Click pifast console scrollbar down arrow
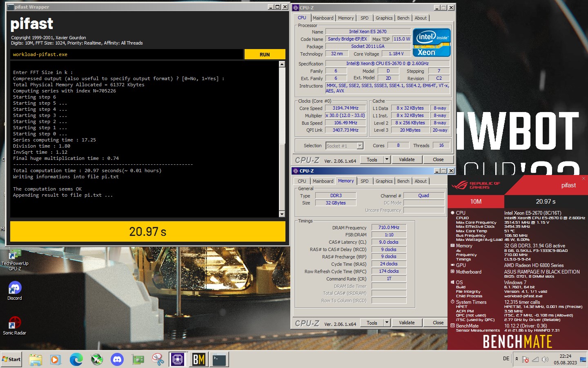588x368 pixels. pyautogui.click(x=282, y=214)
